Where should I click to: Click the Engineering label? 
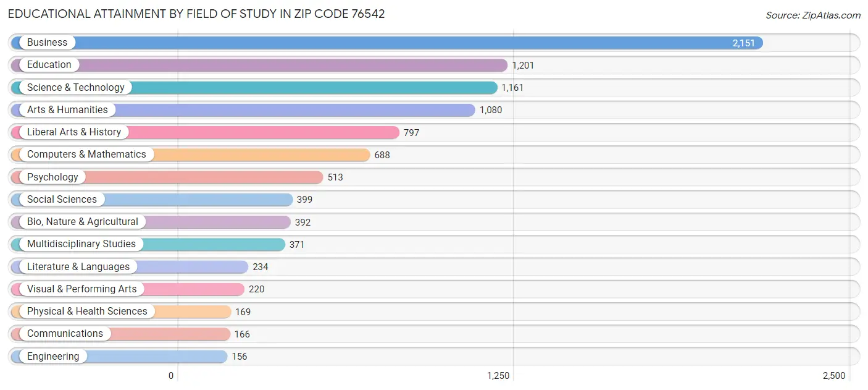[53, 356]
